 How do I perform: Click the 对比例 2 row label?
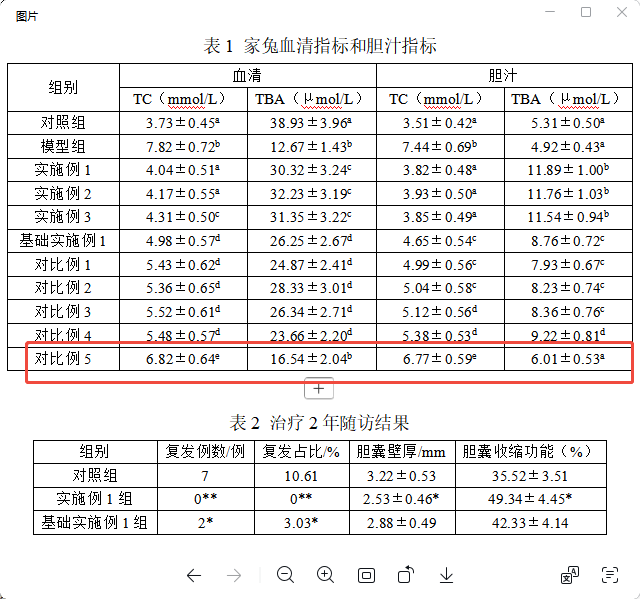tap(63, 288)
